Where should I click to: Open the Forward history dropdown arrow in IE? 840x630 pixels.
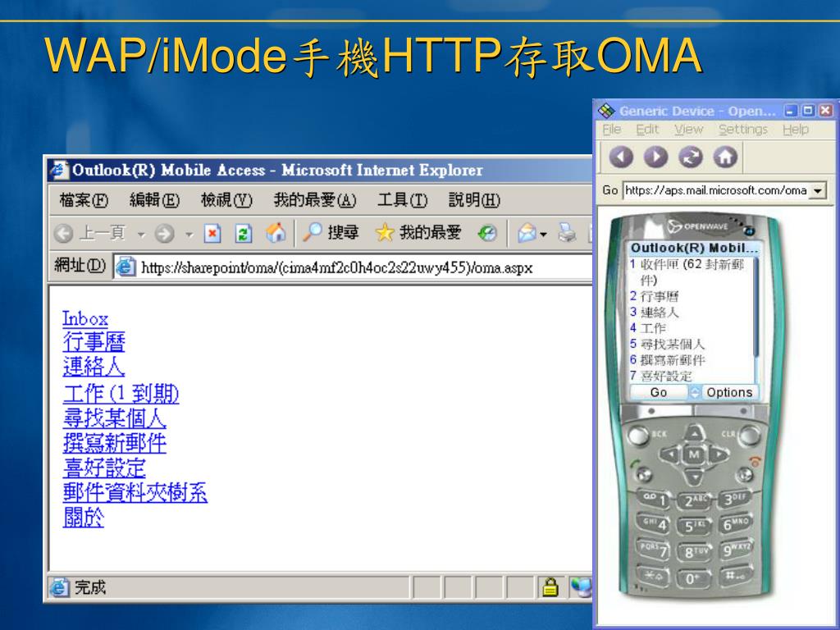click(189, 234)
